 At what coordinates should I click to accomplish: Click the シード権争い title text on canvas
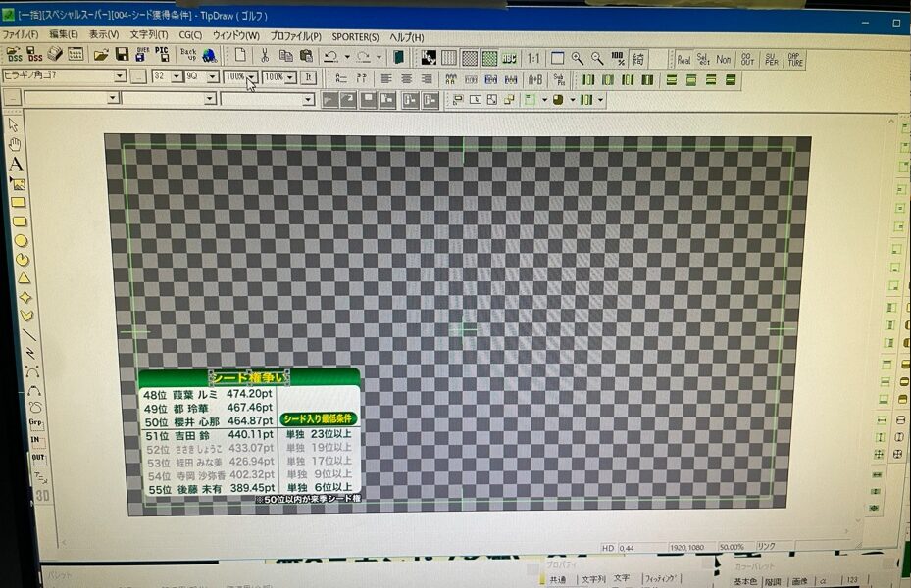pos(249,377)
